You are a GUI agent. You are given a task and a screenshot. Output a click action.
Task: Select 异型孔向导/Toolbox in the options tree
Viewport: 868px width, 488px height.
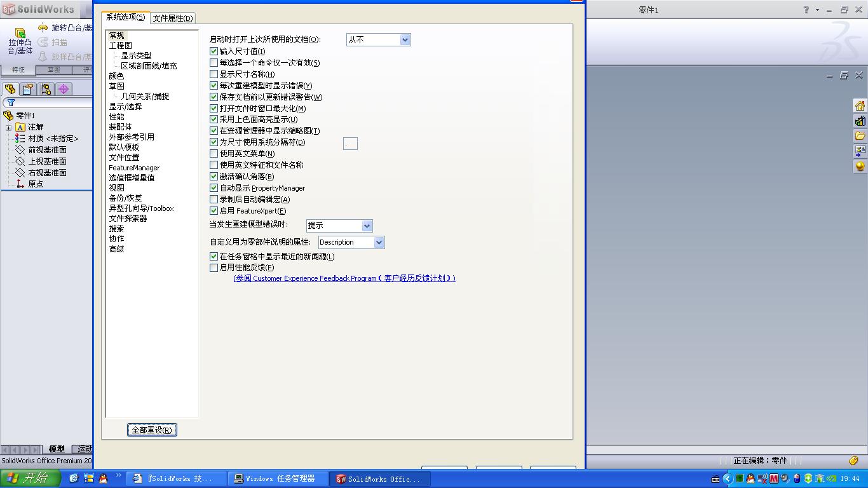click(141, 208)
